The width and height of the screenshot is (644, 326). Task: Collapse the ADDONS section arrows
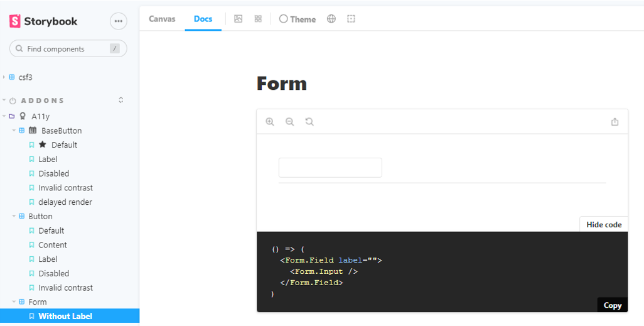121,101
